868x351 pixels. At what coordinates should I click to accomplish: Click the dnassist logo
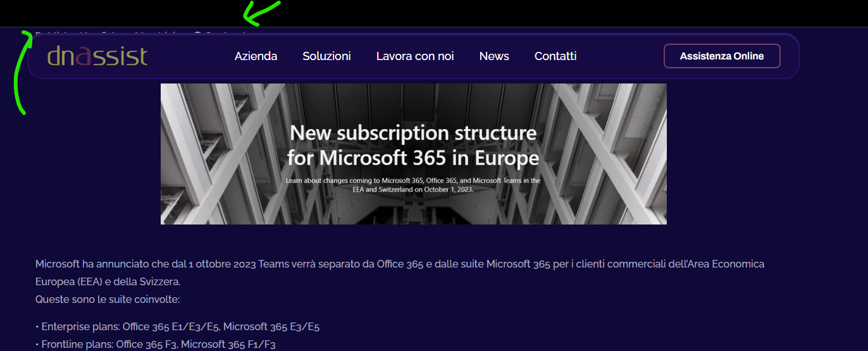(97, 56)
